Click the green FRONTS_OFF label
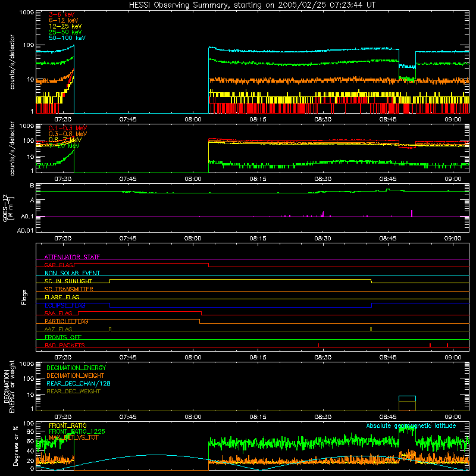 (x=63, y=337)
